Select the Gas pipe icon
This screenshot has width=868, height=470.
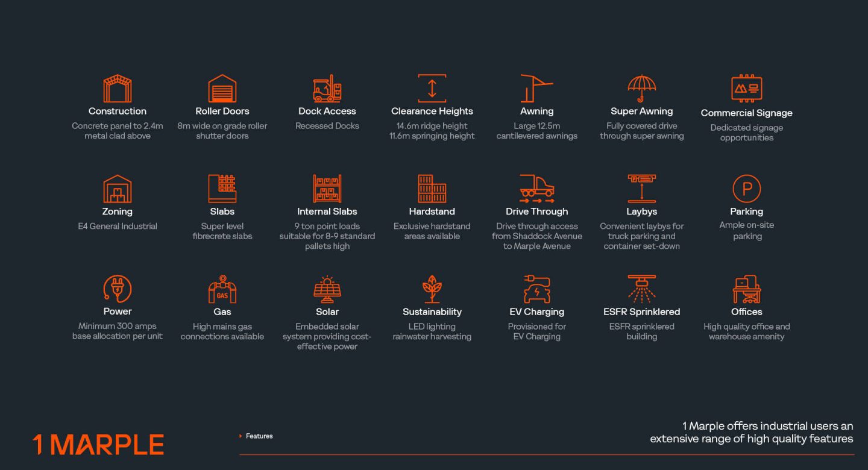click(x=222, y=289)
